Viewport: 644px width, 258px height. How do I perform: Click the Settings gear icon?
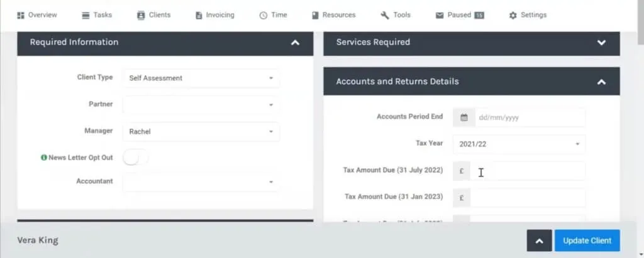tap(513, 16)
